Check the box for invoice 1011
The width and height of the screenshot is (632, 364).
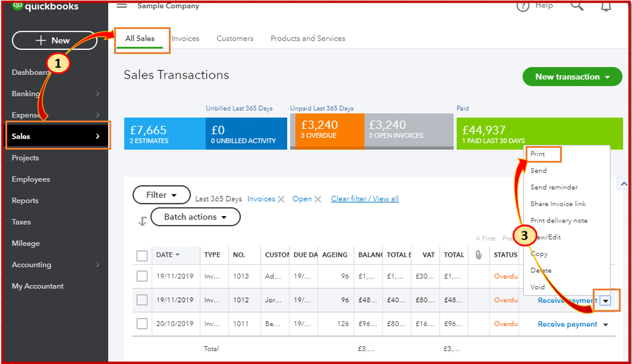(142, 324)
